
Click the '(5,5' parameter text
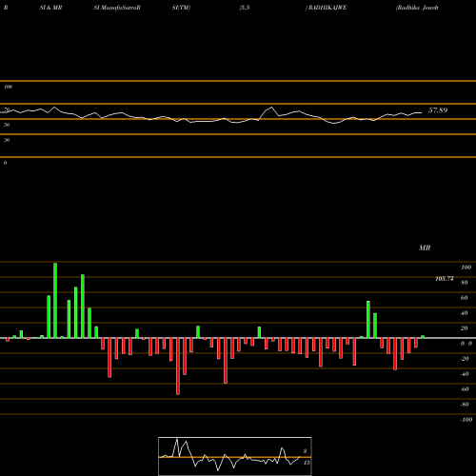[x=245, y=8]
